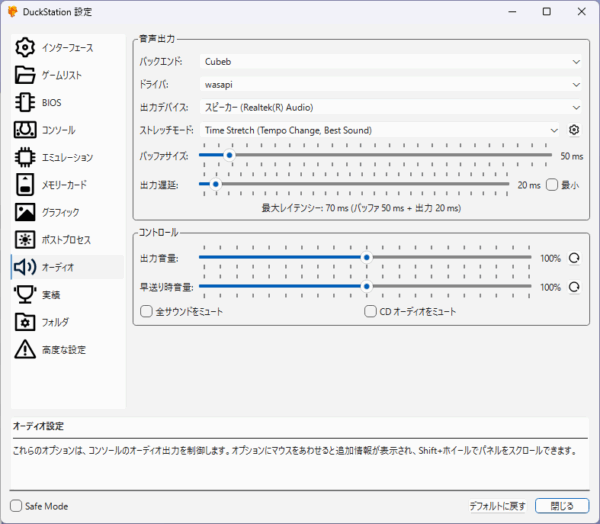Adjust the 出力音量 slider handle
The height and width of the screenshot is (524, 600).
coord(367,258)
